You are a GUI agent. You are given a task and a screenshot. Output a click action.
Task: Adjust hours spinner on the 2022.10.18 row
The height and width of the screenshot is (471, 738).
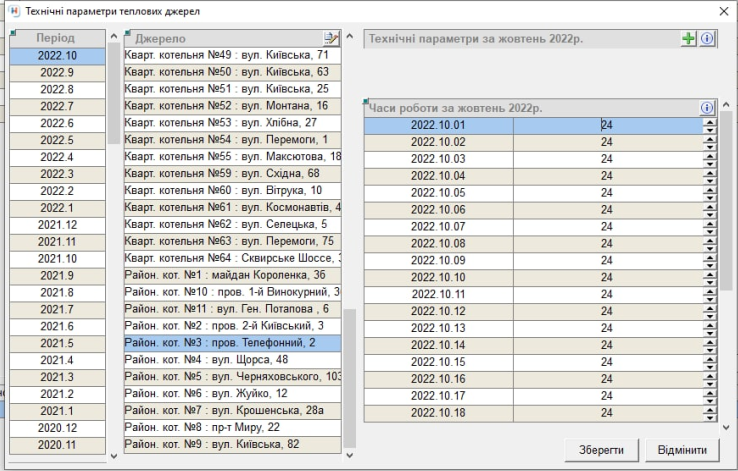710,413
